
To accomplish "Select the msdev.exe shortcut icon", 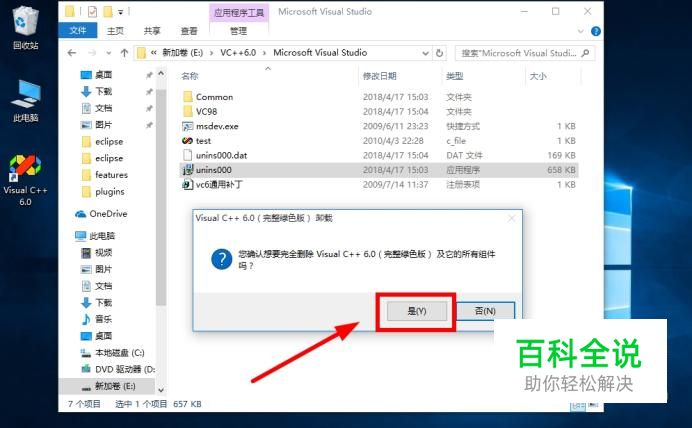I will coord(188,126).
